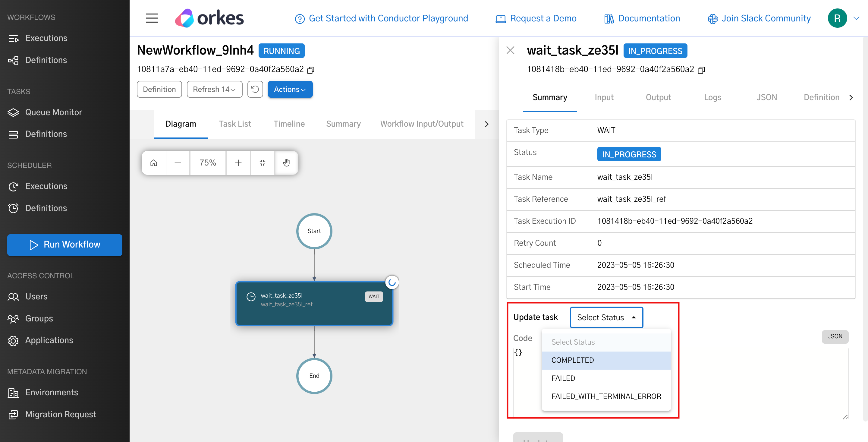Reset diagram view with the home icon
Screen dimensions: 868x442
click(154, 163)
